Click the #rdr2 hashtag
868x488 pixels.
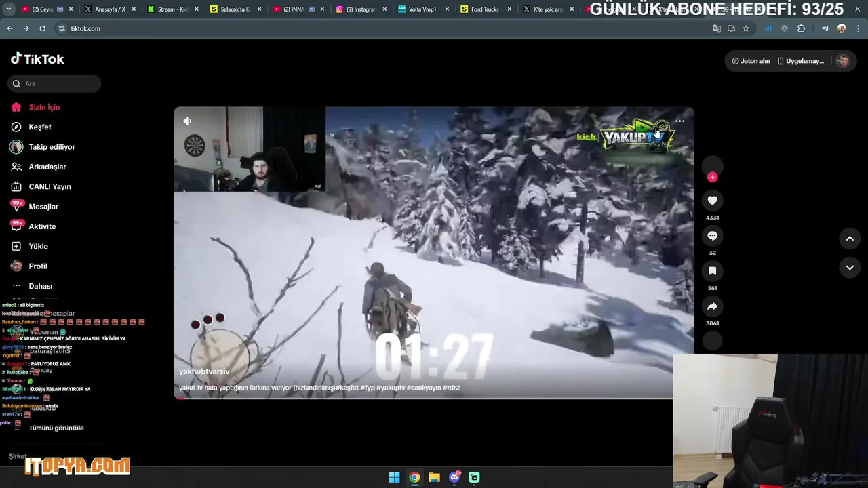pyautogui.click(x=452, y=388)
